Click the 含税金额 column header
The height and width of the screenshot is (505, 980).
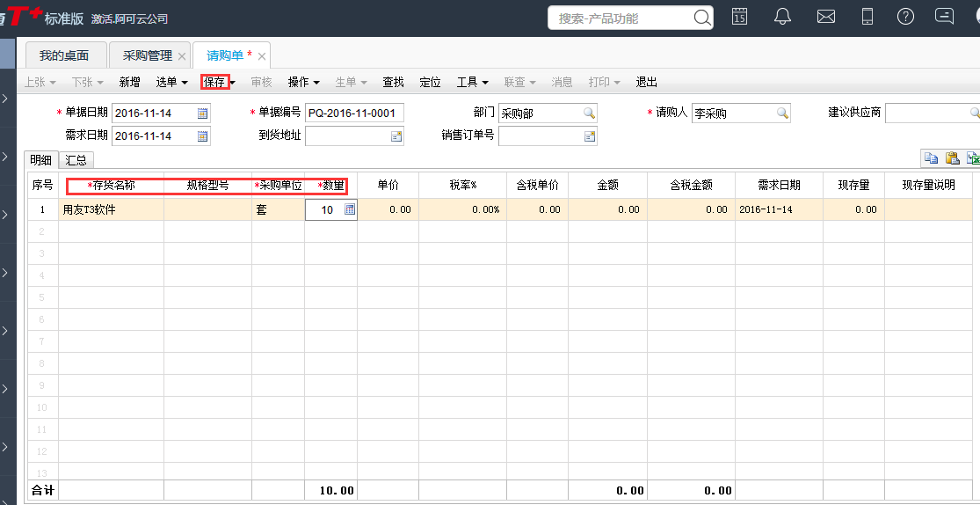[x=691, y=186]
